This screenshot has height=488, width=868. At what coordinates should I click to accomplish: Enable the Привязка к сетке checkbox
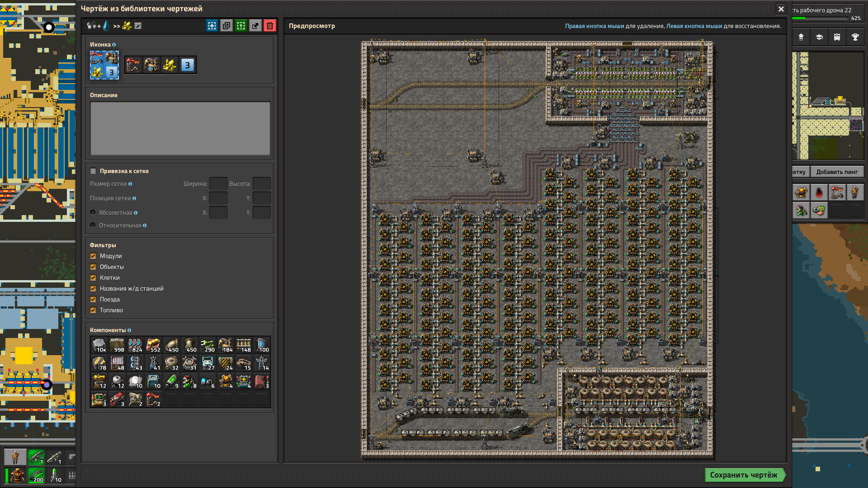click(x=93, y=171)
